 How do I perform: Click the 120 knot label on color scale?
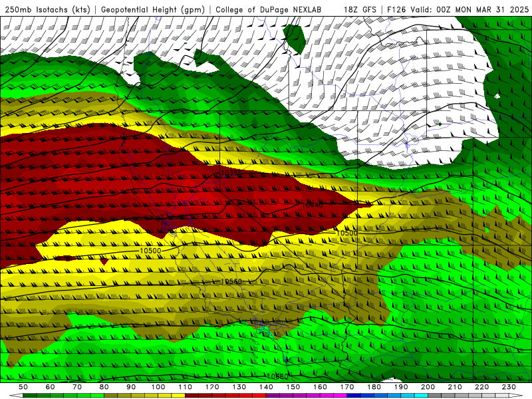coord(212,387)
